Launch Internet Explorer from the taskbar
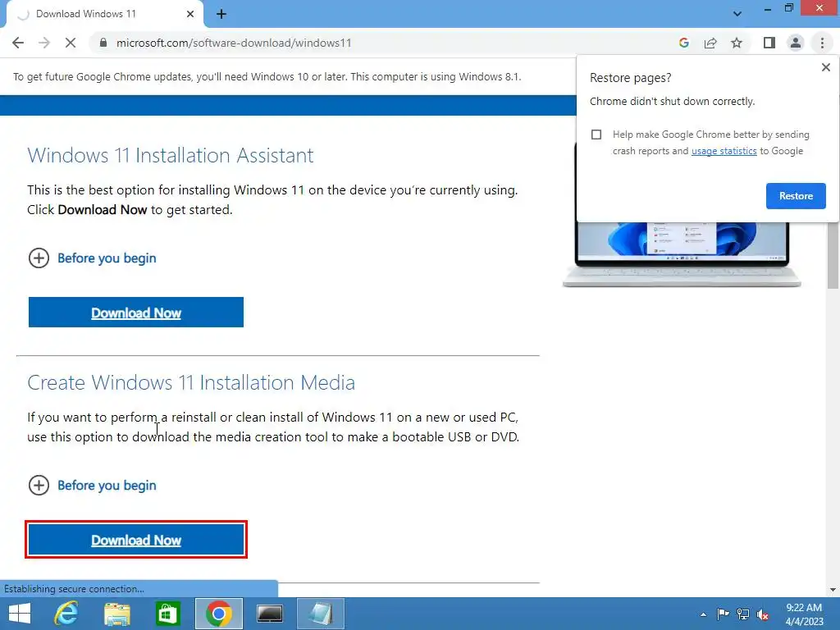 click(66, 614)
